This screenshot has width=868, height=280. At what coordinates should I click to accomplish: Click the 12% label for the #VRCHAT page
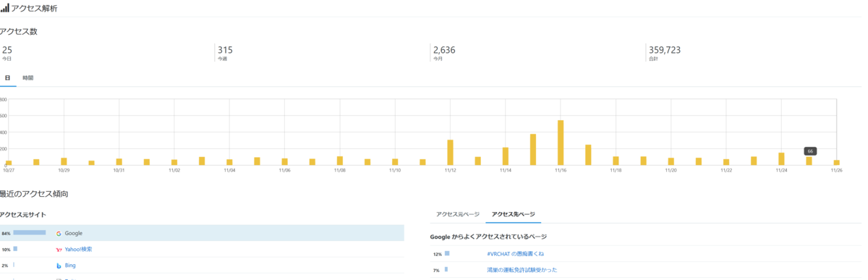pyautogui.click(x=437, y=254)
